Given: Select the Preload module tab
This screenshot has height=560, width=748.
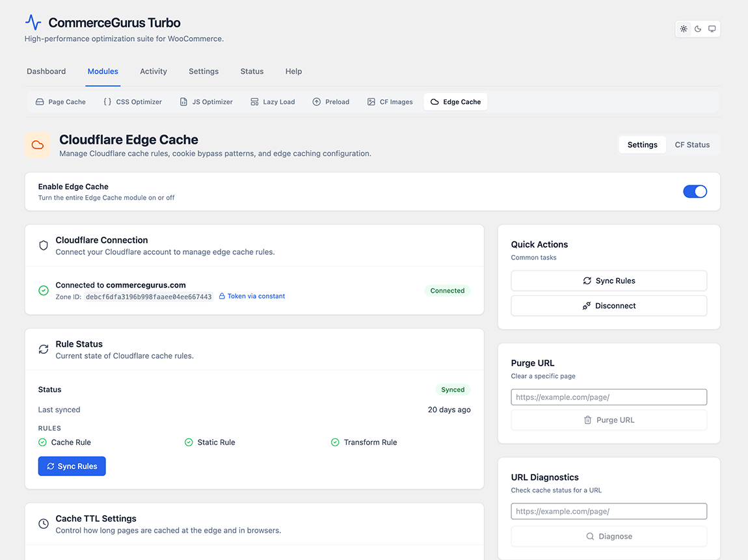Looking at the screenshot, I should [x=331, y=102].
